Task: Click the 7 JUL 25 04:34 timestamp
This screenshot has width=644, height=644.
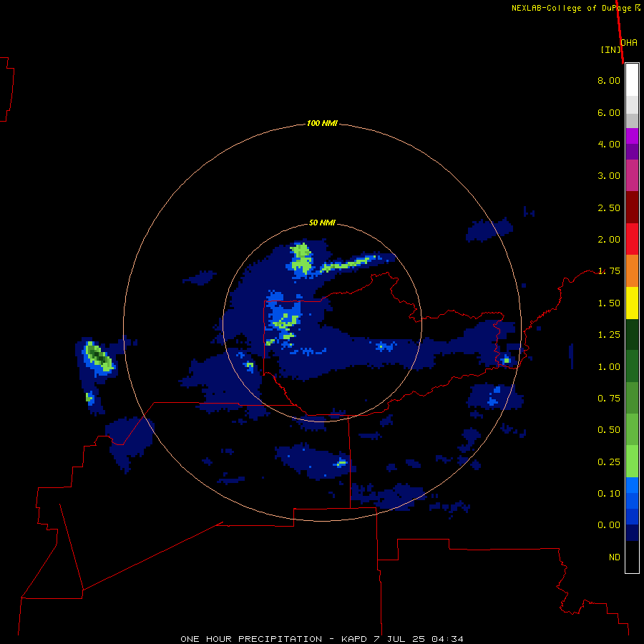Action: click(x=419, y=639)
